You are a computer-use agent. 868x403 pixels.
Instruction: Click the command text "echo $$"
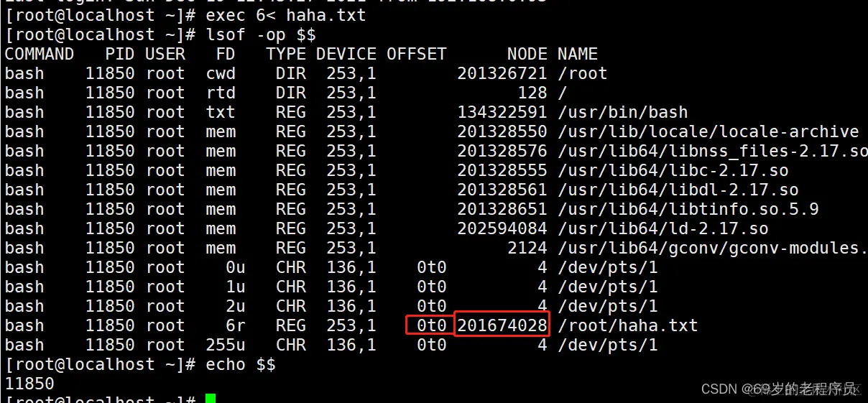pyautogui.click(x=241, y=364)
